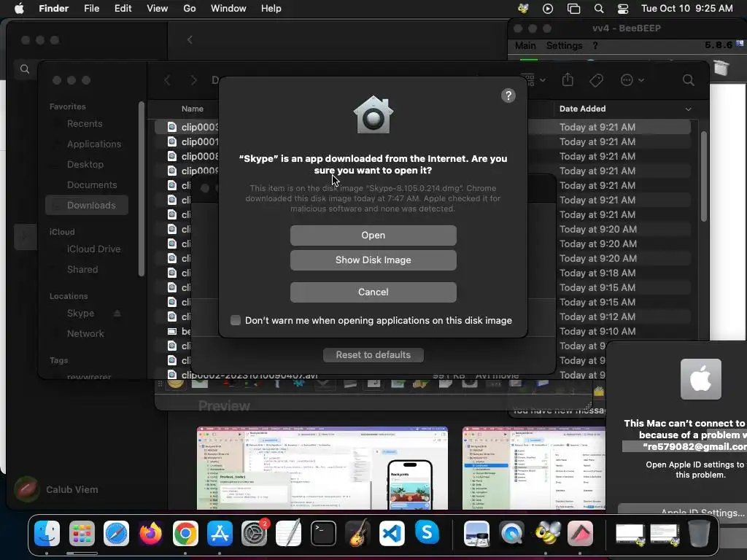This screenshot has height=560, width=747.
Task: Open the View menu
Action: 158,9
